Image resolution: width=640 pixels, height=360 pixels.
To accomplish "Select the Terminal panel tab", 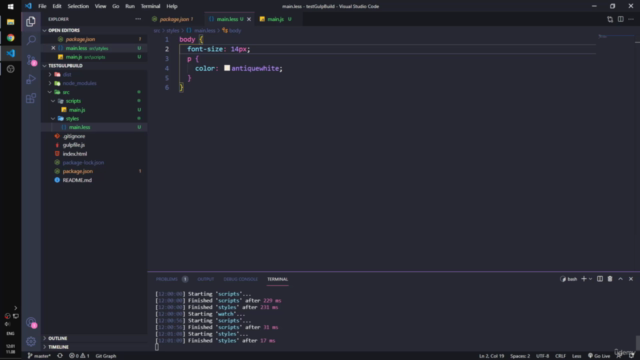I will point(278,279).
